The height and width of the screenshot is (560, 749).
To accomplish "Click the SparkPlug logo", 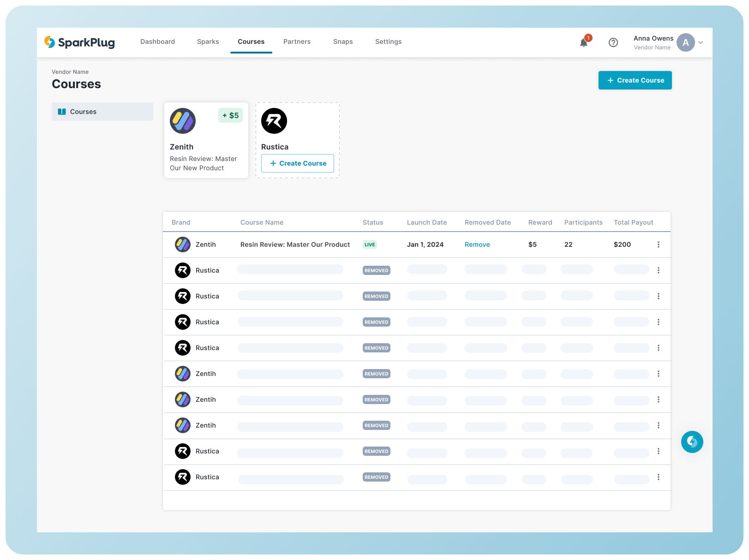I will click(79, 42).
